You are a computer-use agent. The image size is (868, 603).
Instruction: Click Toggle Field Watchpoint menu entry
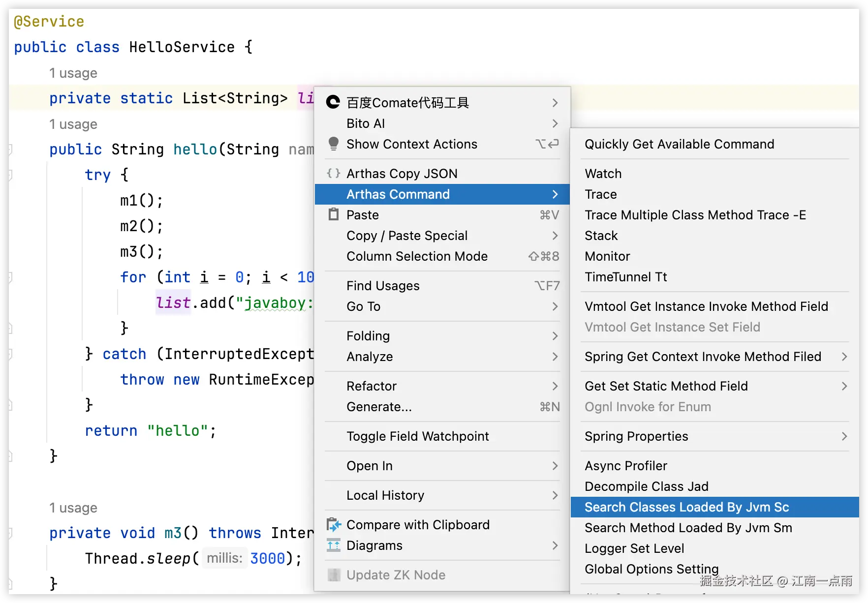click(x=417, y=436)
